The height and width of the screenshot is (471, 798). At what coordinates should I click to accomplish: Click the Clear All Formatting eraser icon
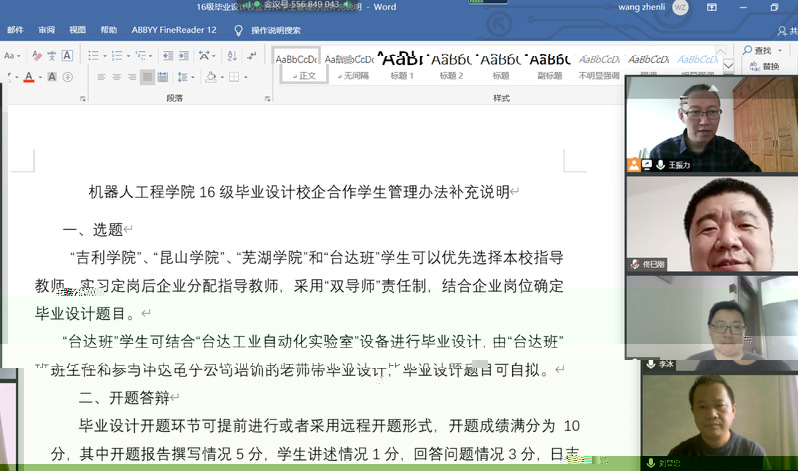37,56
